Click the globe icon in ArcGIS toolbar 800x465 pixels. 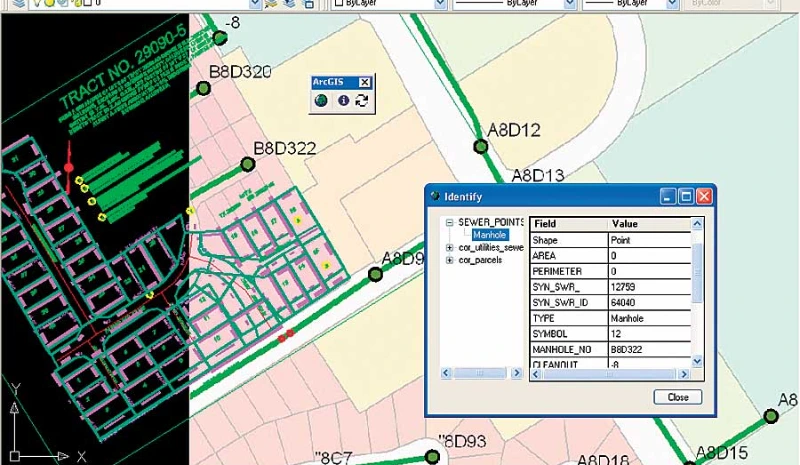point(322,101)
